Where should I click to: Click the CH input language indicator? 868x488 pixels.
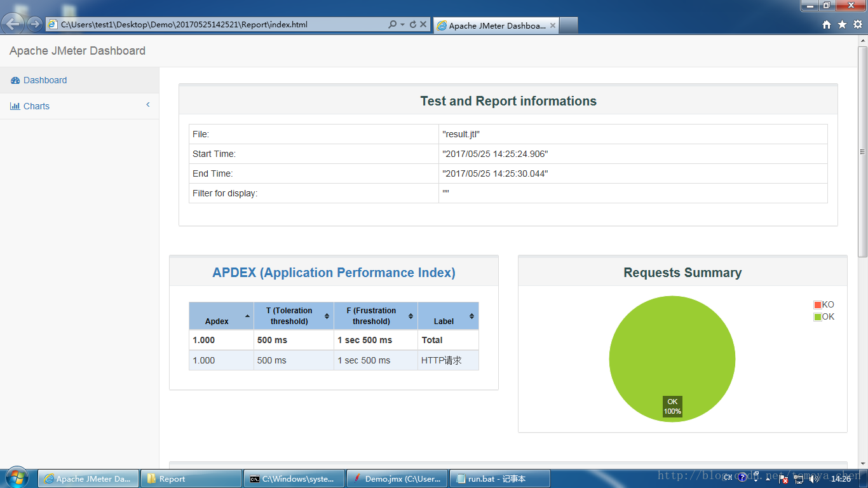click(x=728, y=478)
